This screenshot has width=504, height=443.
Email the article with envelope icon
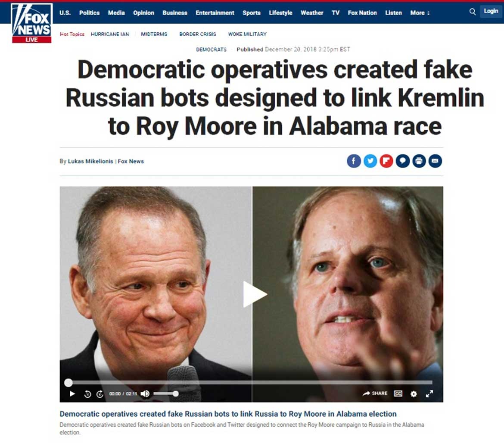435,161
